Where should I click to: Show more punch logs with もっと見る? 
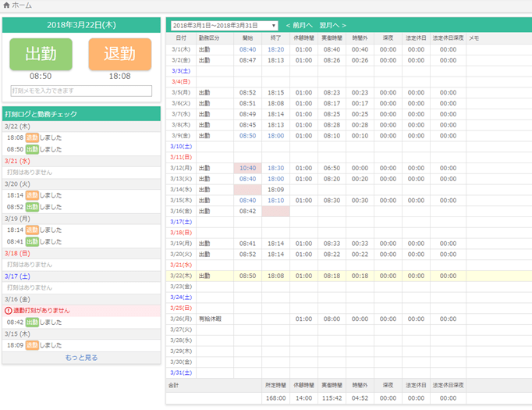[81, 358]
